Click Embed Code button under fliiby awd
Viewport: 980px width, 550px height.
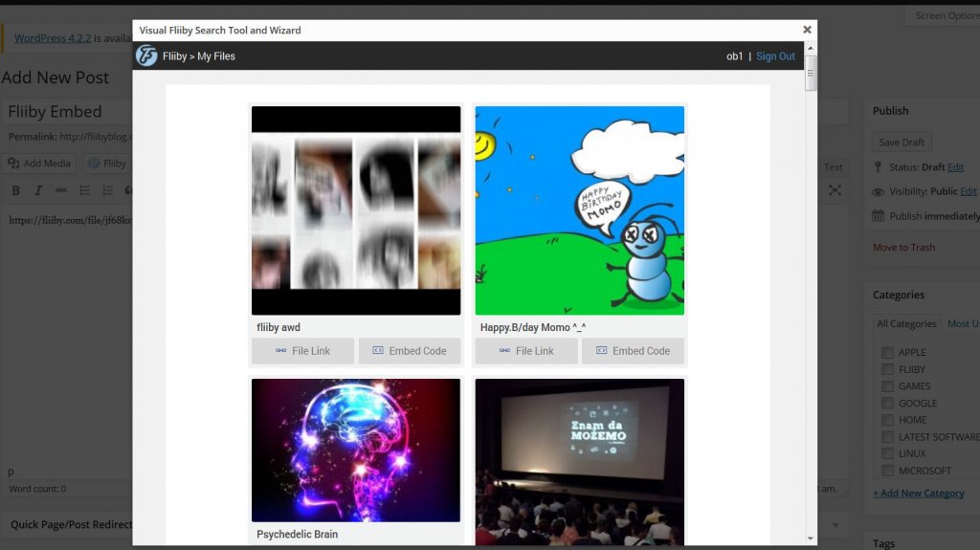410,351
